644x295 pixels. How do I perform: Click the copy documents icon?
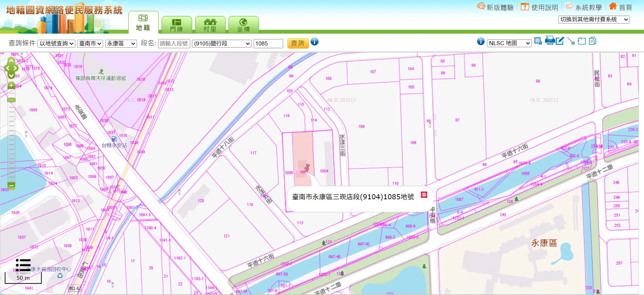click(x=592, y=41)
